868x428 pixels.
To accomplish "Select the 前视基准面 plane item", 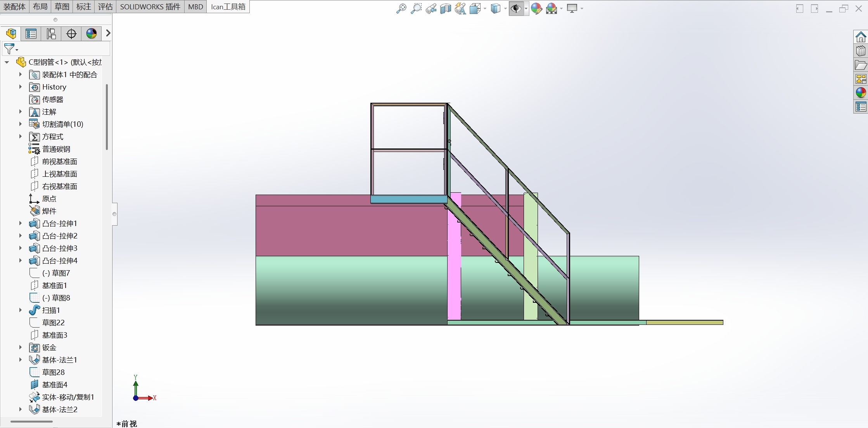I will (59, 161).
